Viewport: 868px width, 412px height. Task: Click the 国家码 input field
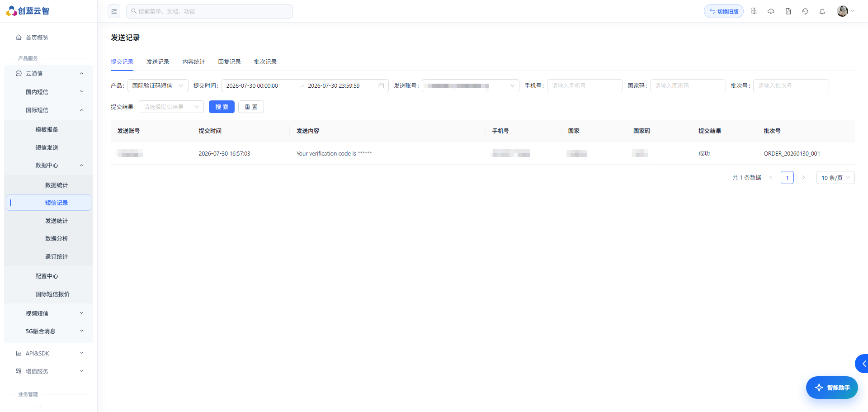pos(688,86)
